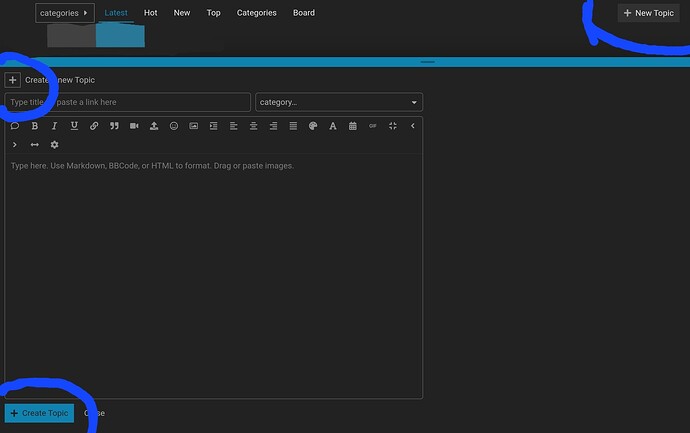The image size is (690, 433).
Task: Click the New Topic button
Action: pyautogui.click(x=648, y=13)
